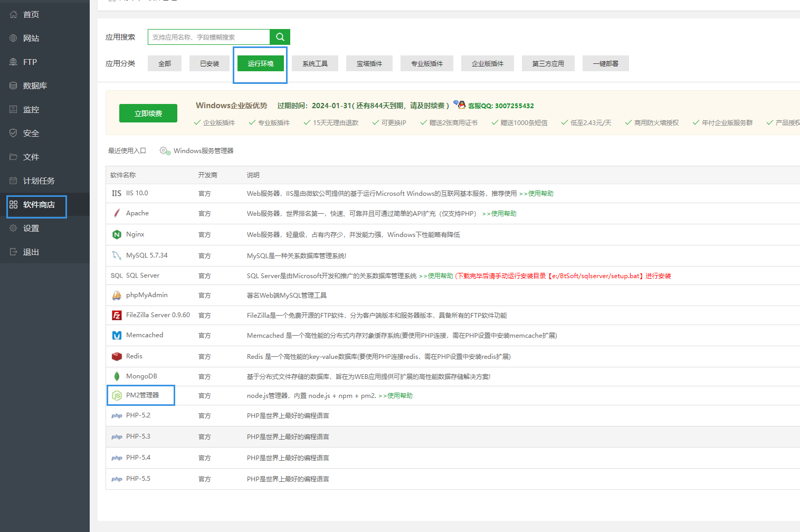800x532 pixels.
Task: Click the PHP-5.3 software name
Action: coord(138,436)
